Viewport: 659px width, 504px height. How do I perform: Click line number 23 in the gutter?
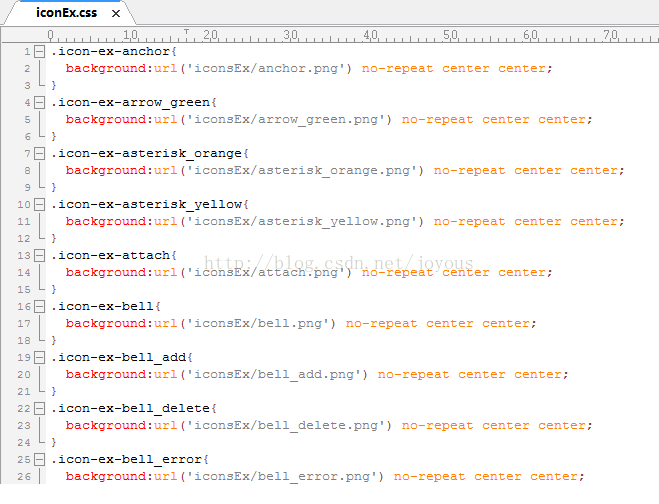(x=24, y=426)
